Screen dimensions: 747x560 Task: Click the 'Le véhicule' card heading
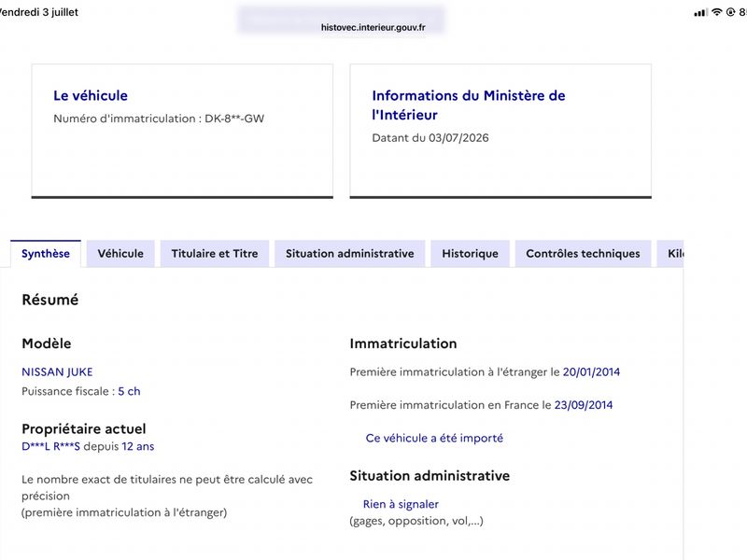(x=91, y=96)
